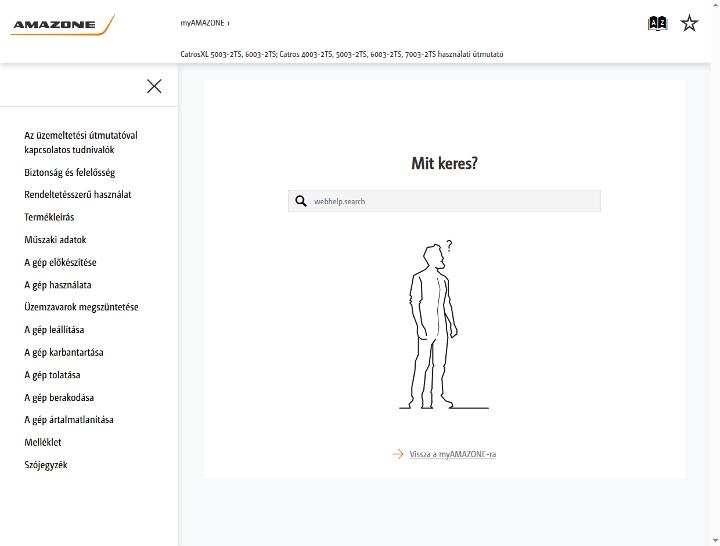Open the myAMAZONE breadcrumb link

[202, 23]
